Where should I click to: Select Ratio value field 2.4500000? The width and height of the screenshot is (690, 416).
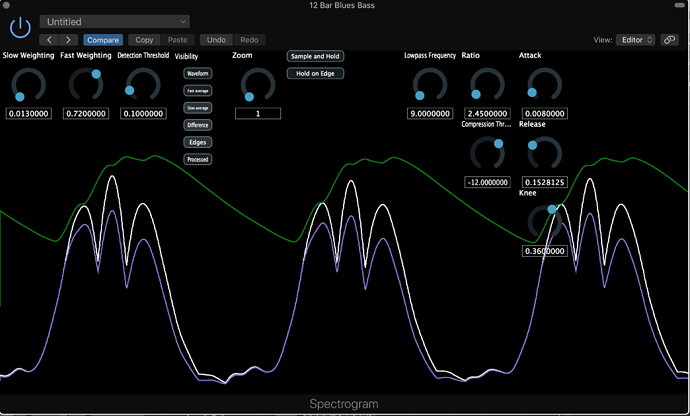tap(487, 114)
